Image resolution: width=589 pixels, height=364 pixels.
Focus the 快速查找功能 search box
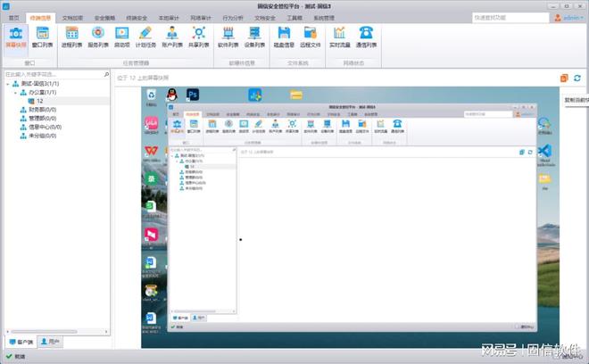coord(510,18)
